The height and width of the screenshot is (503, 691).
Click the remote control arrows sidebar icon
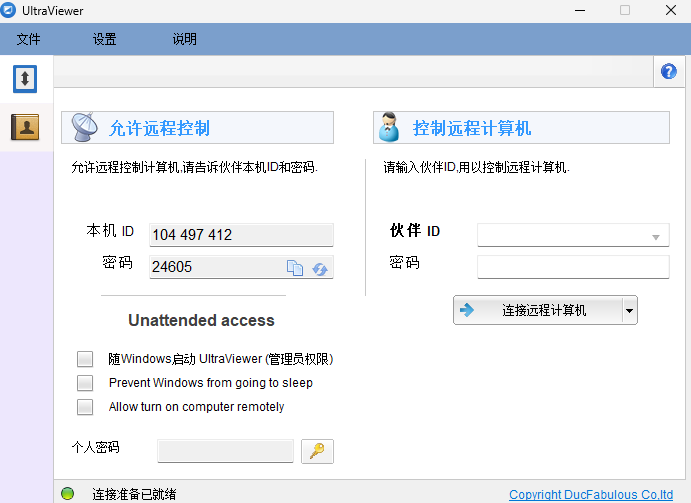point(25,78)
